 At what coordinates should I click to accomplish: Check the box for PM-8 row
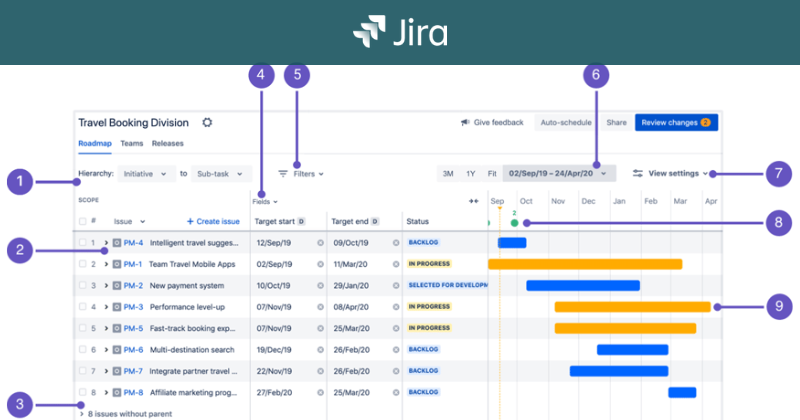click(83, 393)
